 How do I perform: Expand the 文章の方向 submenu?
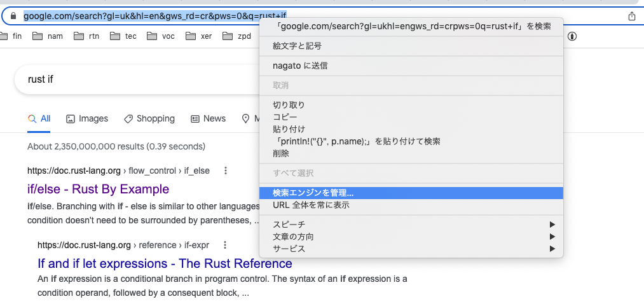pos(411,237)
